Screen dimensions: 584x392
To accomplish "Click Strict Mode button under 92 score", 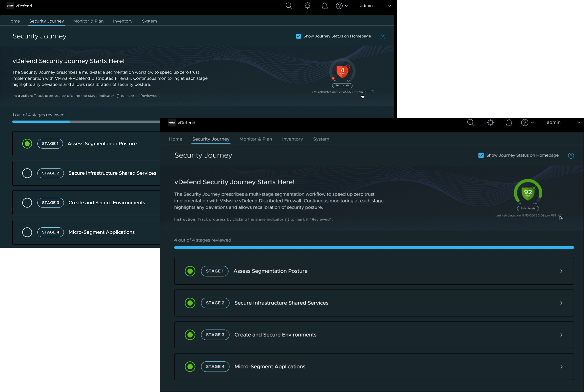I will 528,208.
